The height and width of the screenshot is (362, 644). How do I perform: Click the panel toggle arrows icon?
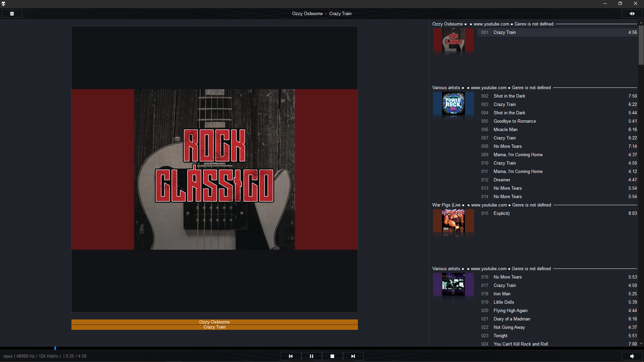[632, 14]
